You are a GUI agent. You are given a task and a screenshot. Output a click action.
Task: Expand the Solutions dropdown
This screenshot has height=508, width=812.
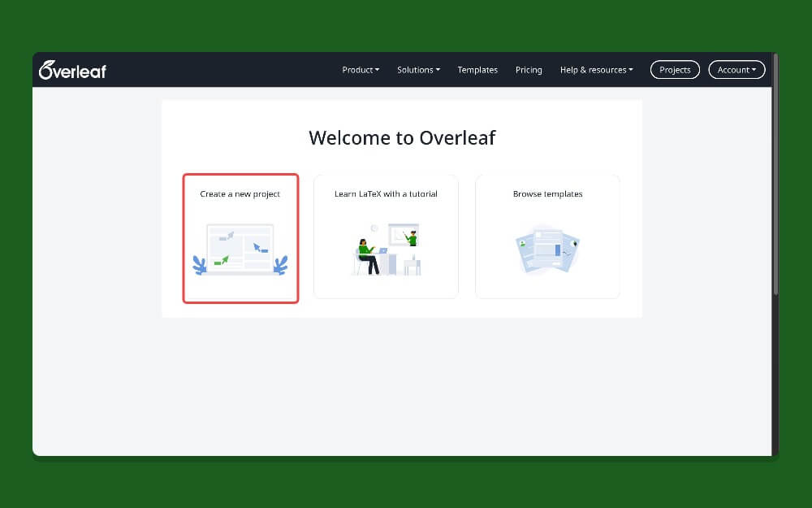418,70
